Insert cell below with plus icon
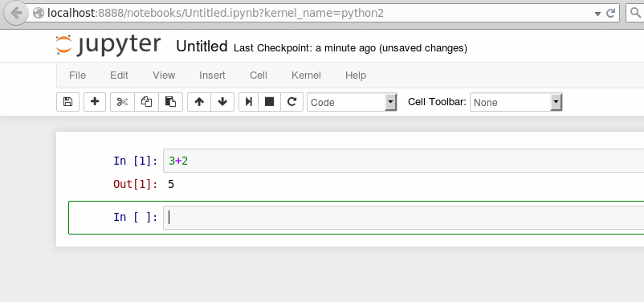Viewport: 644px width, 302px height. [95, 102]
